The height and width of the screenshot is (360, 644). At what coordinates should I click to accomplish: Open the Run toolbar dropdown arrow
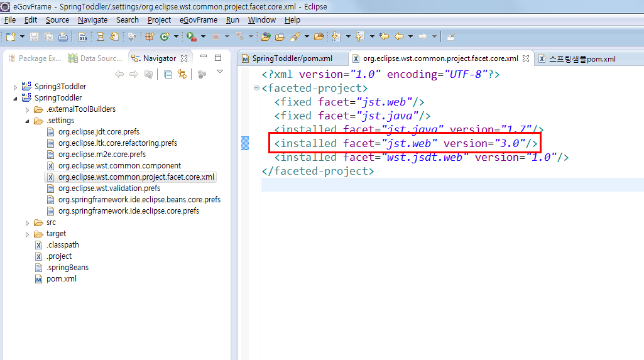pos(203,36)
